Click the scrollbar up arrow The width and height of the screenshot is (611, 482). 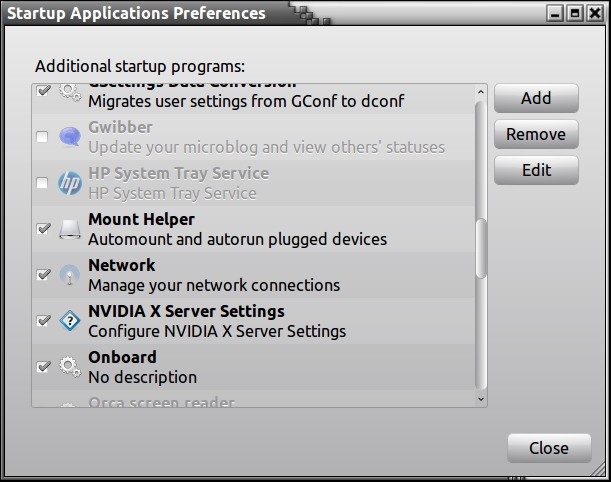point(481,93)
